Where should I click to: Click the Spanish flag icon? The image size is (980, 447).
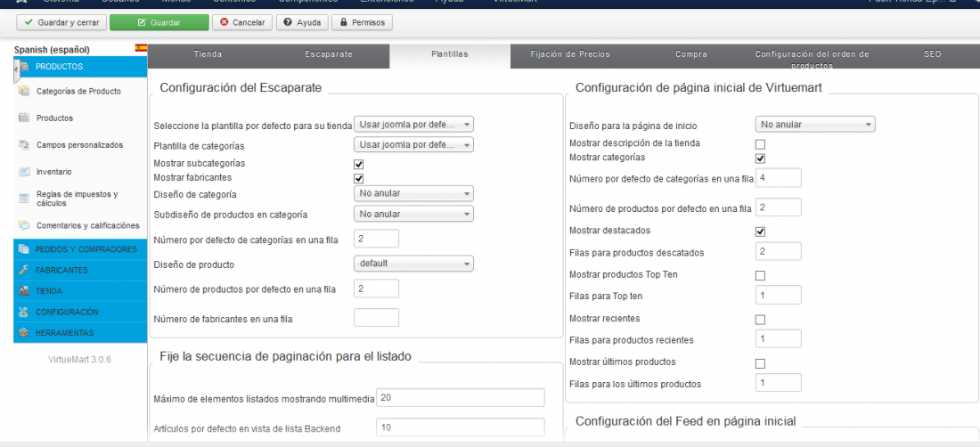(x=141, y=48)
